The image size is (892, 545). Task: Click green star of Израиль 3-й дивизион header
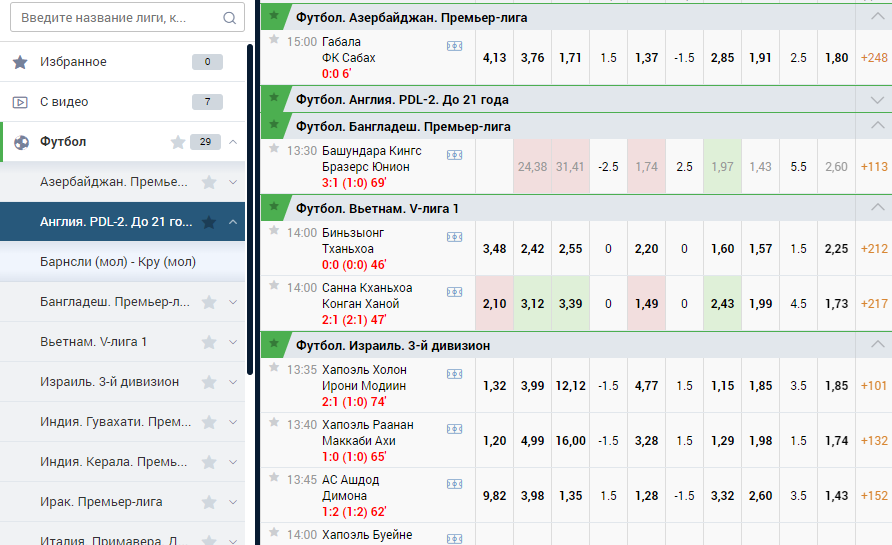click(x=274, y=344)
